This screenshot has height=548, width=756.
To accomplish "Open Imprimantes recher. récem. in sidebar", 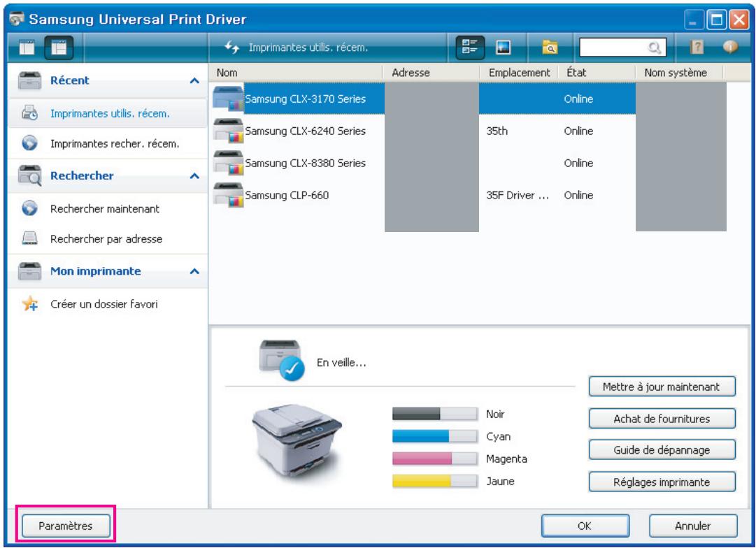I will (115, 143).
